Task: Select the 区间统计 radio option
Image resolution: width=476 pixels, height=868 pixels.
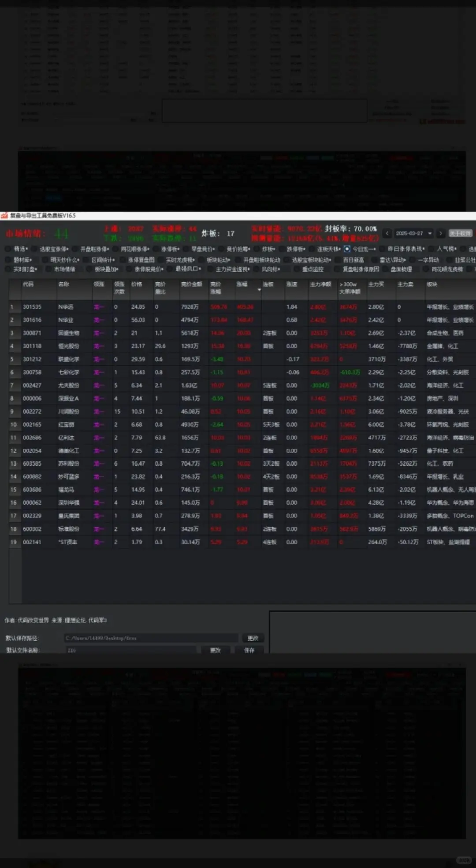Action: click(x=99, y=260)
